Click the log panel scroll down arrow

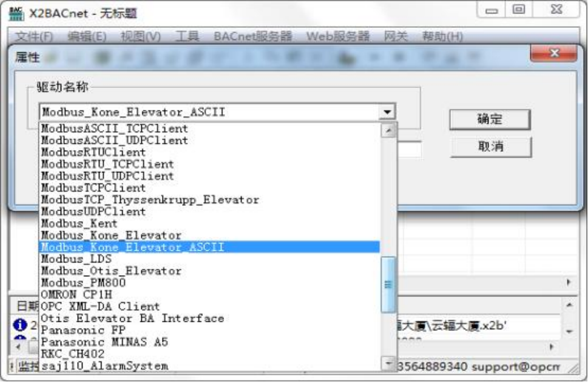[569, 332]
